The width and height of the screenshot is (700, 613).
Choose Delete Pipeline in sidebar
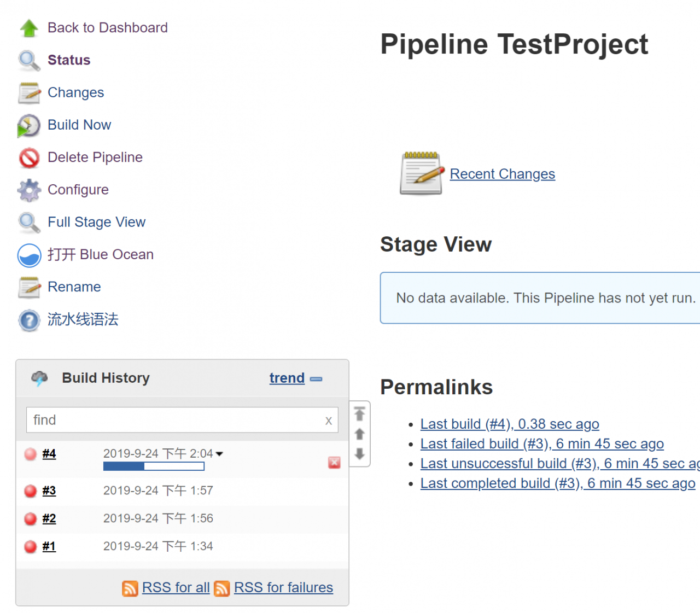click(95, 157)
